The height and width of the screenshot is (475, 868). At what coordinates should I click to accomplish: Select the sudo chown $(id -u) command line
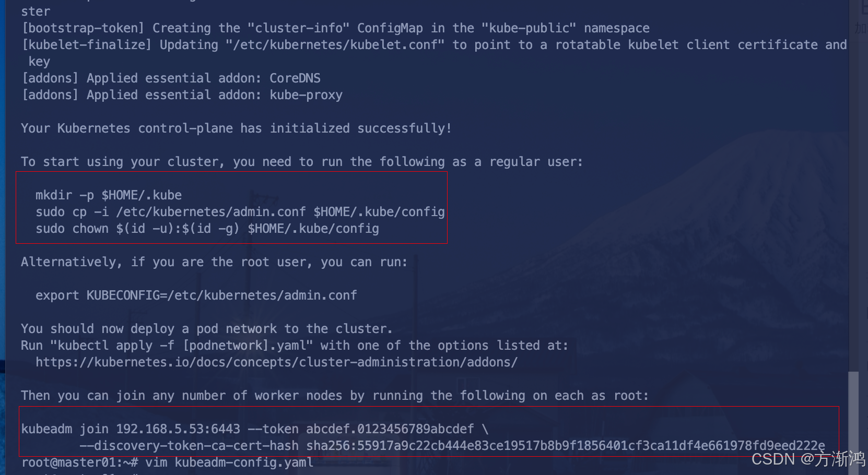click(207, 229)
